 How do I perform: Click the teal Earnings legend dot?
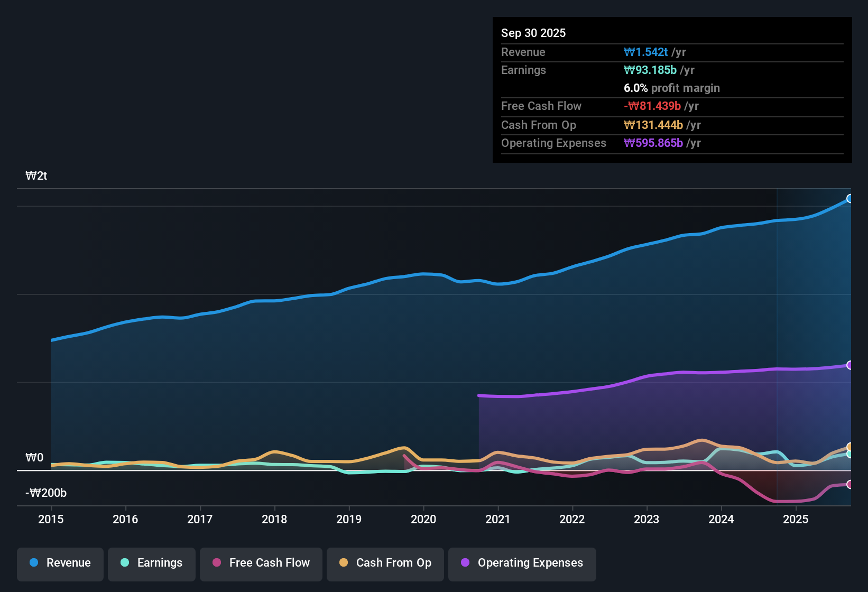(x=125, y=563)
